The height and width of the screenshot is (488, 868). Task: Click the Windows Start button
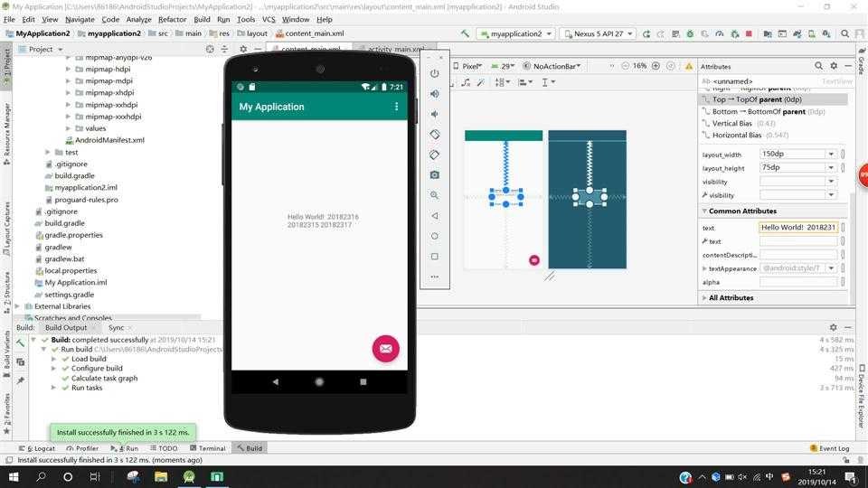(14, 476)
